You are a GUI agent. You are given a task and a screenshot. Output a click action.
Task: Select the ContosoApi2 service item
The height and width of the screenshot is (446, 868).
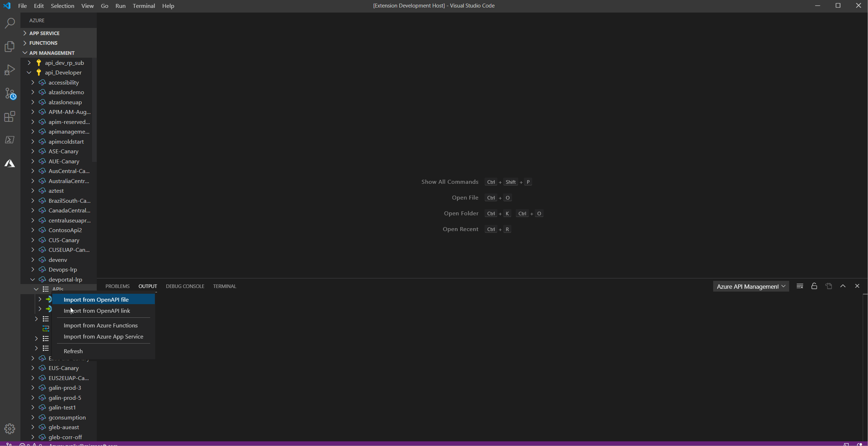65,230
